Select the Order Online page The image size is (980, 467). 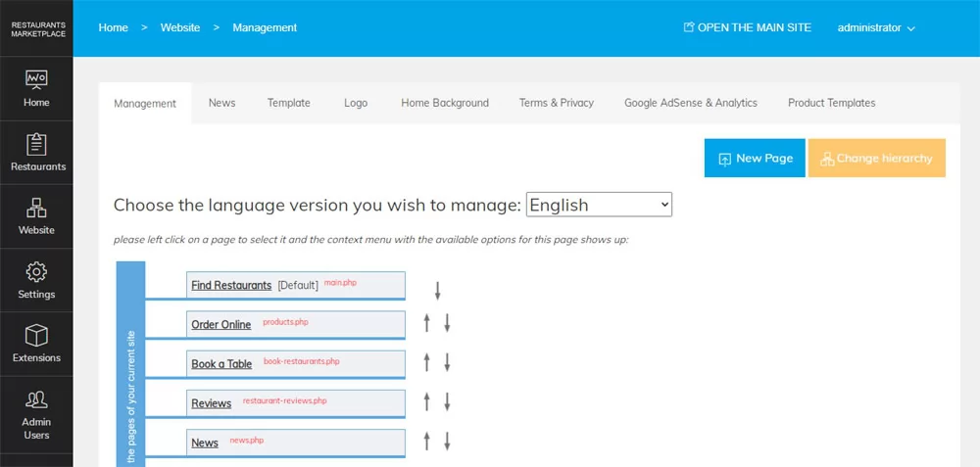tap(221, 325)
